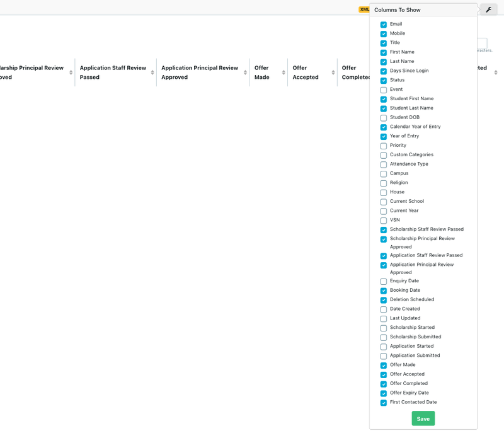This screenshot has width=504, height=438.
Task: Enable the Event column
Action: (x=383, y=89)
